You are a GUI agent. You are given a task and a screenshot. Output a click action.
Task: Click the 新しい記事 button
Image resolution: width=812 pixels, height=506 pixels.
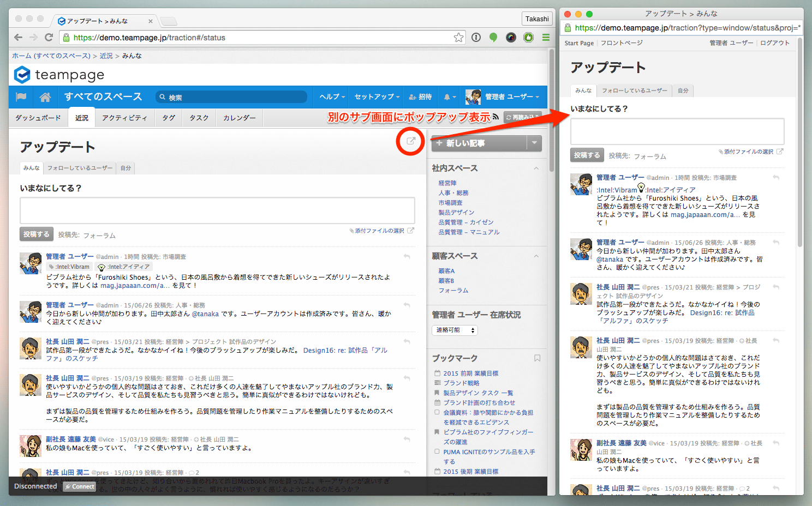pyautogui.click(x=479, y=143)
